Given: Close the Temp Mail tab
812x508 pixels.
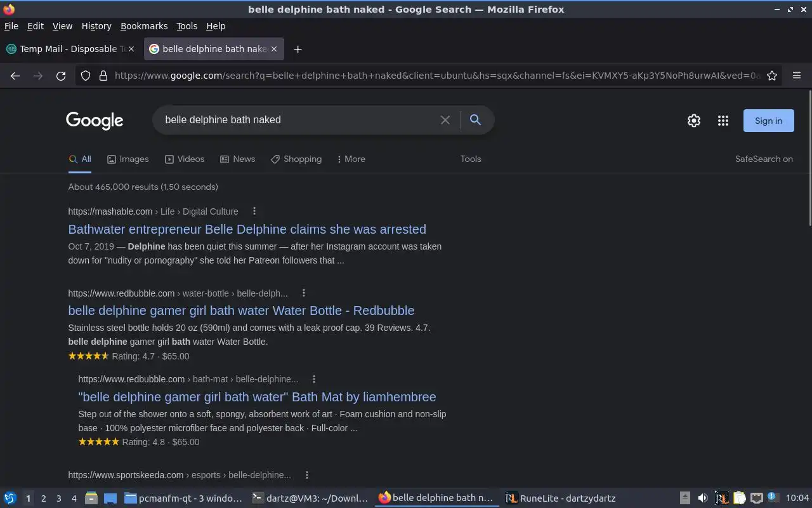Looking at the screenshot, I should coord(131,49).
